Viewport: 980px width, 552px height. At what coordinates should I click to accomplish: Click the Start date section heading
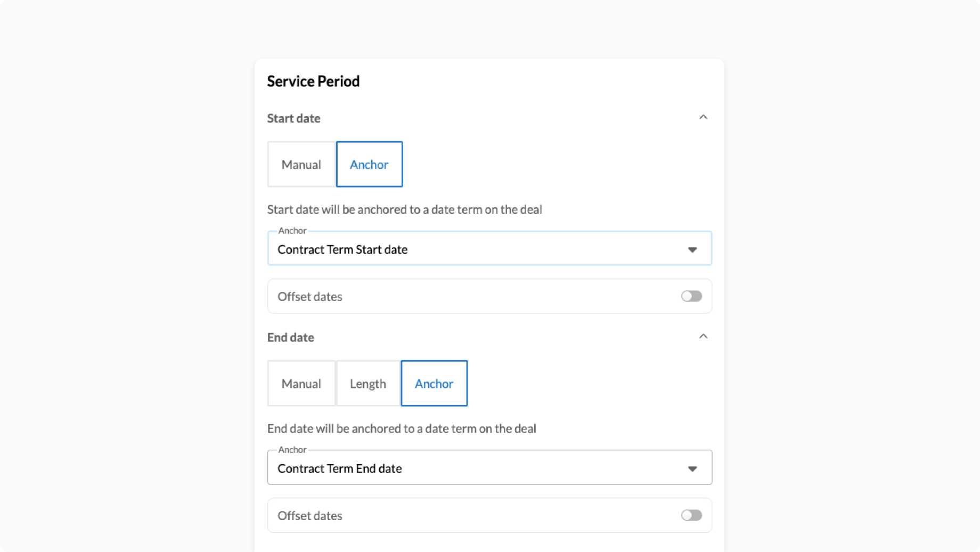pos(293,118)
